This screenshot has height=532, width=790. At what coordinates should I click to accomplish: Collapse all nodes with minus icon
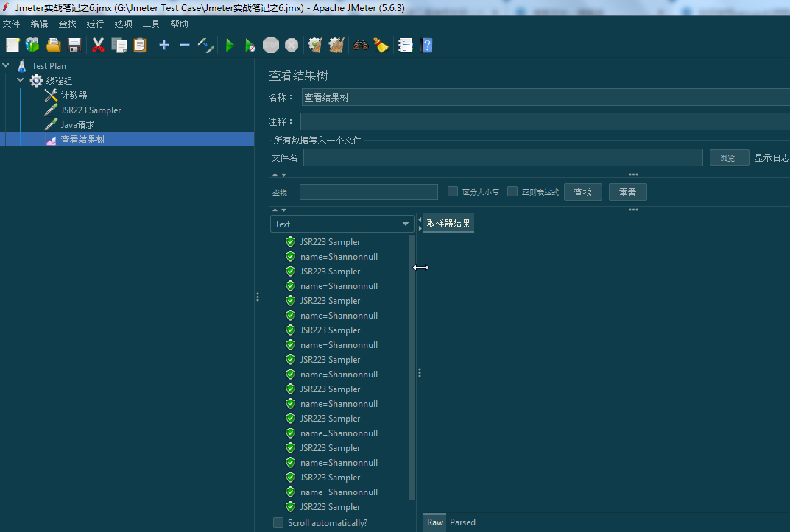(x=184, y=46)
